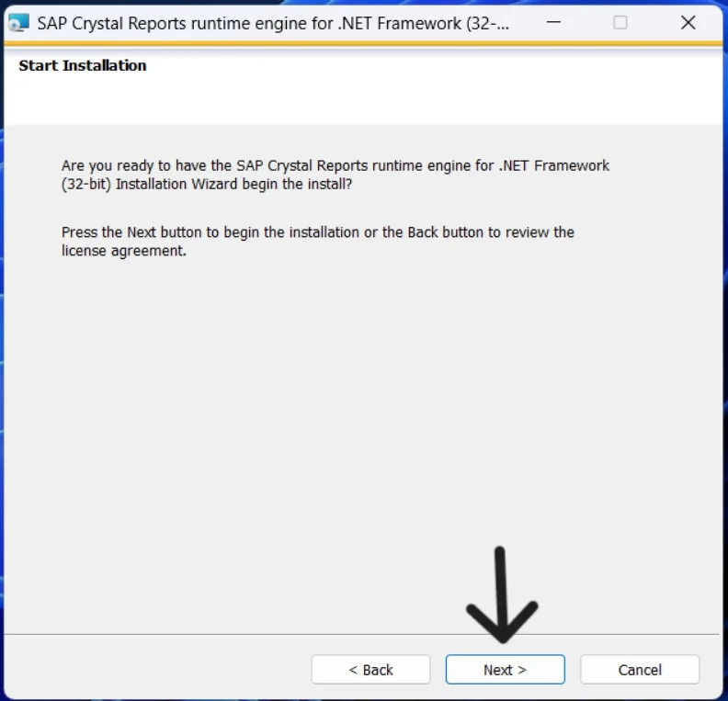Click the 'license agreement.' text line
Screen dimensions: 728x701
[x=124, y=251]
